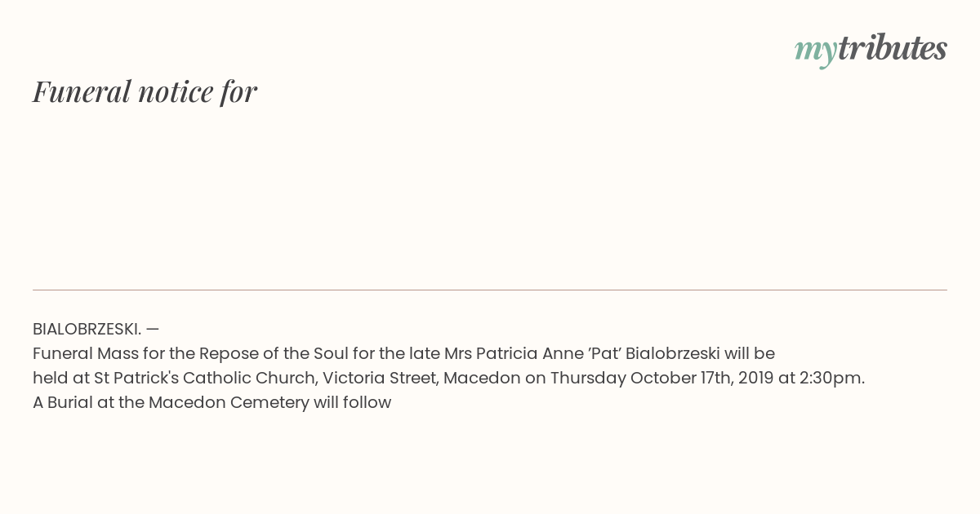
Task: Click the words "held at" starting the third line
Action: tap(61, 378)
